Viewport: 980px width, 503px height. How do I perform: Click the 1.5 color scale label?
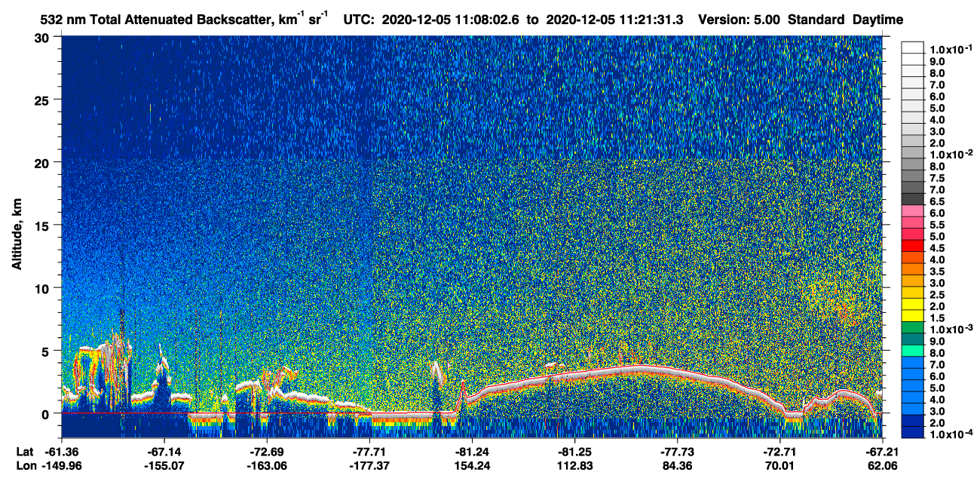(937, 319)
